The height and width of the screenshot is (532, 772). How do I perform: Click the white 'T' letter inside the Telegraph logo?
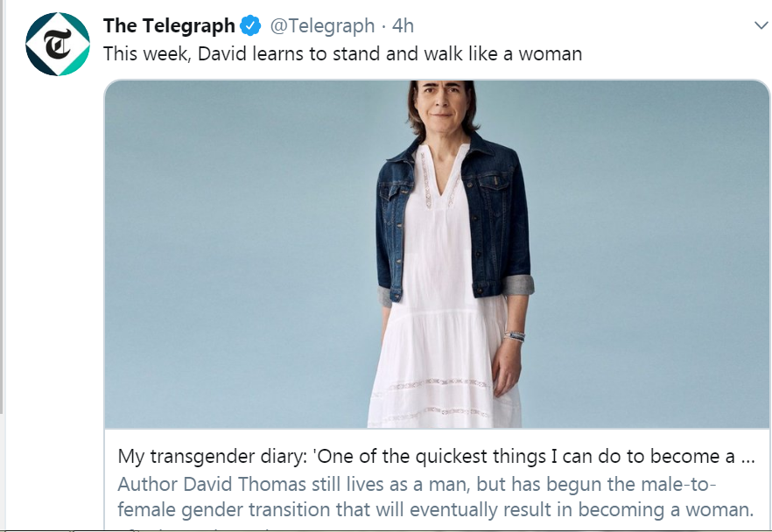click(x=59, y=45)
